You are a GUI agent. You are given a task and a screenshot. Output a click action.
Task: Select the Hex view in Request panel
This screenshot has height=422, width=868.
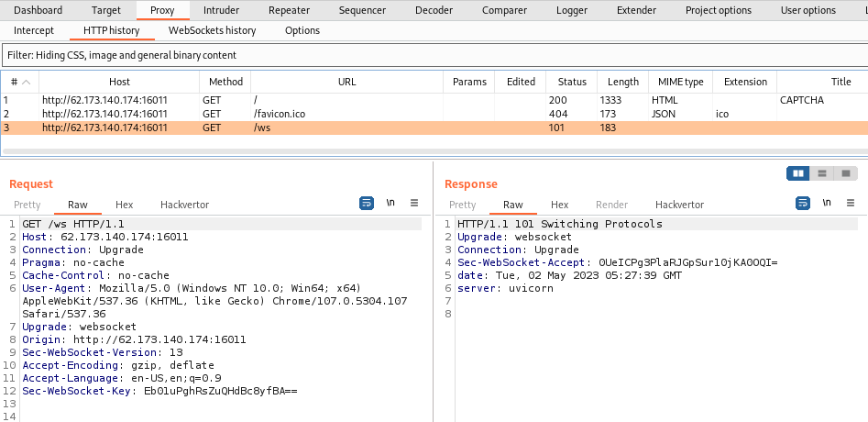tap(124, 205)
